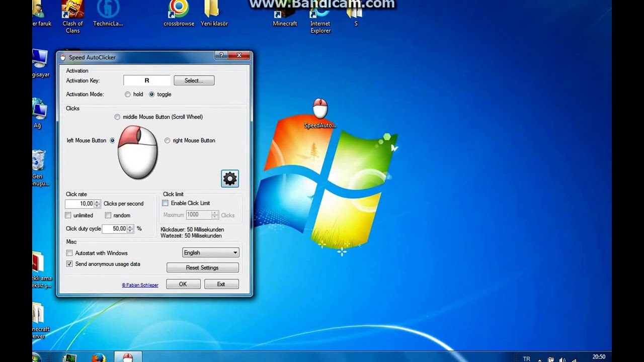The image size is (644, 362).
Task: Click the help question mark title button
Action: coord(221,55)
